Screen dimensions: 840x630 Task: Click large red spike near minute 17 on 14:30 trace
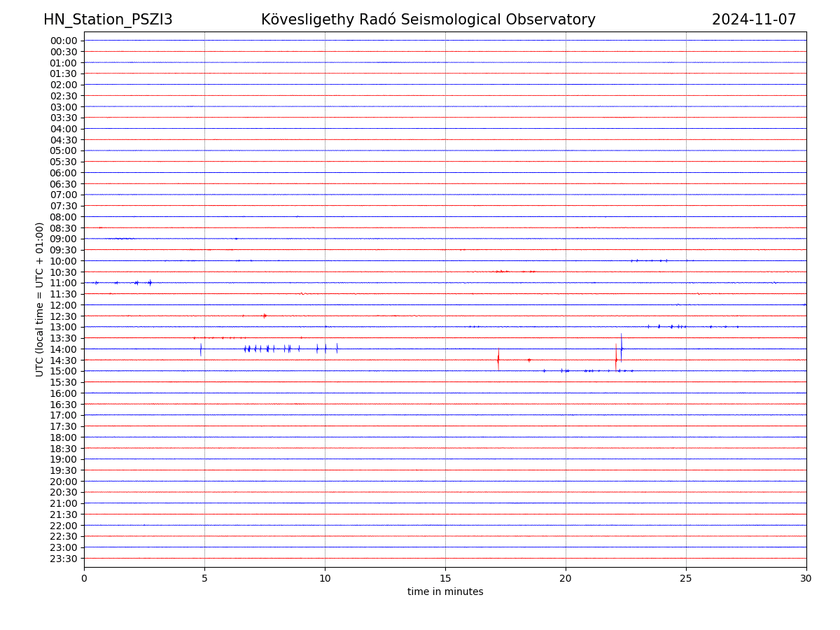pos(498,359)
